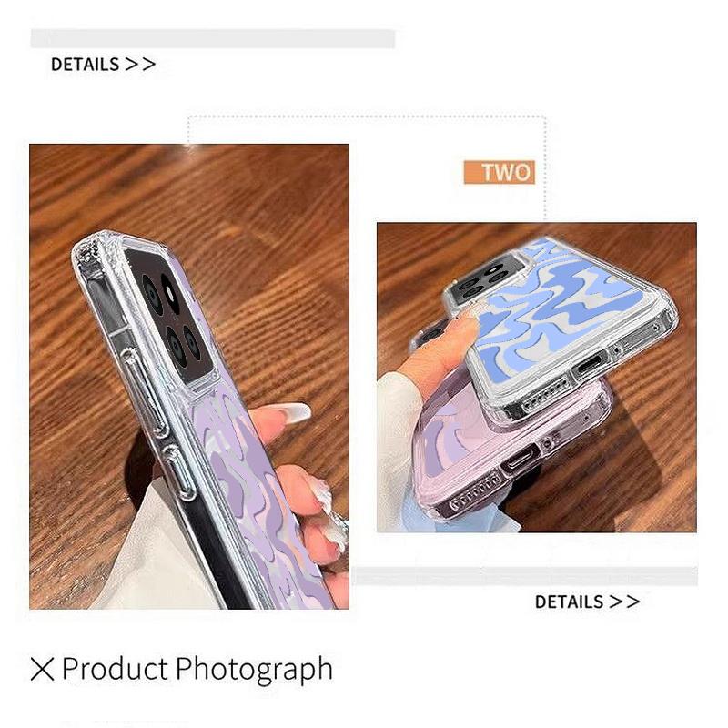Click the Product Photograph heading
The width and height of the screenshot is (728, 728).
(197, 669)
